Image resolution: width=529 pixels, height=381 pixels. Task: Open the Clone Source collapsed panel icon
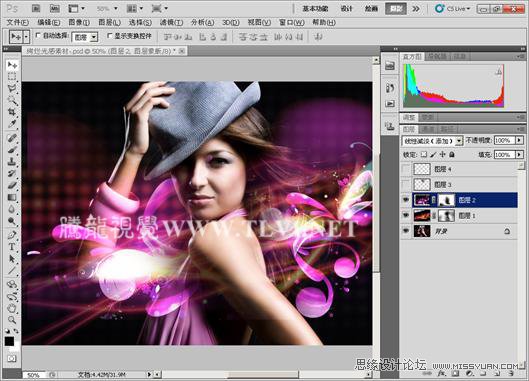pos(390,126)
